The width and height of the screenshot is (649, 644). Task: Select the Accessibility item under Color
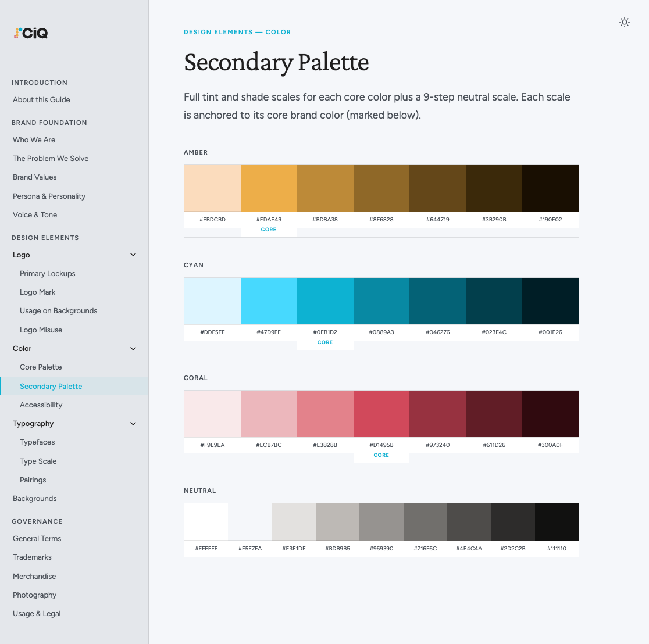coord(41,405)
